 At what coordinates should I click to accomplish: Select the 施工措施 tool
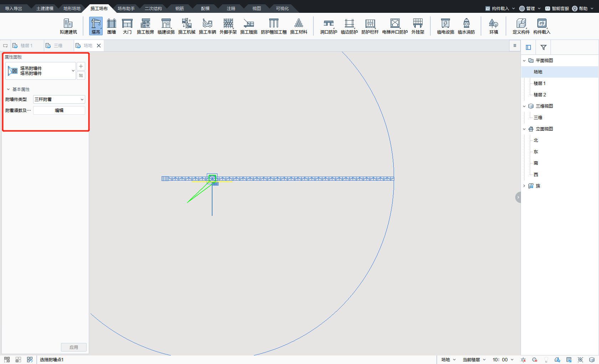(249, 26)
